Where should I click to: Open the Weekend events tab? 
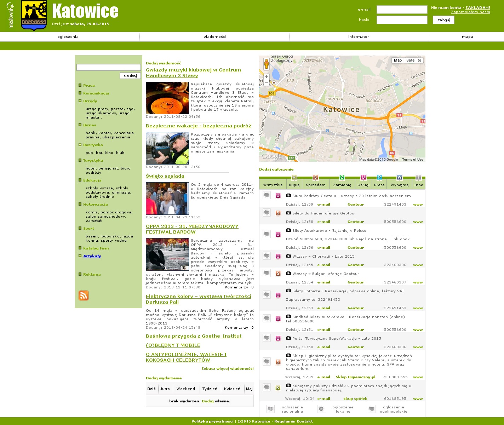[x=185, y=389]
